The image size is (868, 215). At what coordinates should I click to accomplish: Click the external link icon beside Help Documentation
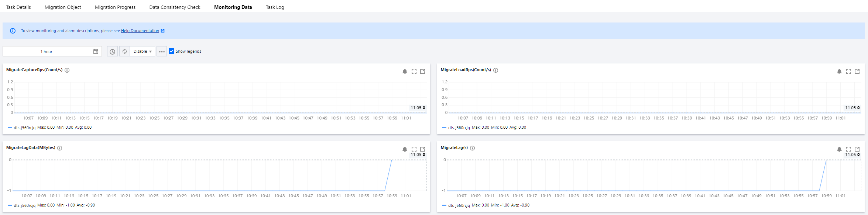click(162, 31)
